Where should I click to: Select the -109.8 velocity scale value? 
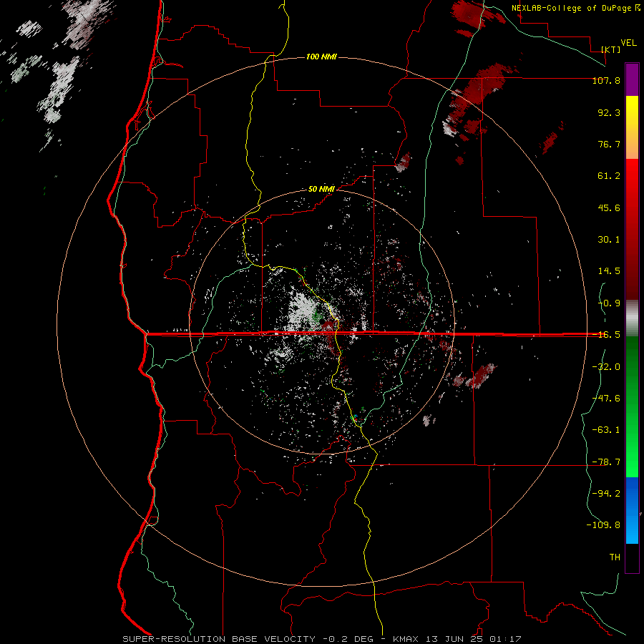click(x=603, y=525)
